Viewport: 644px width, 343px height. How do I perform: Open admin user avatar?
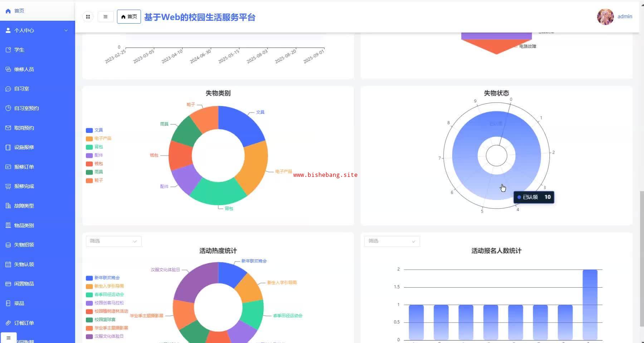point(605,16)
